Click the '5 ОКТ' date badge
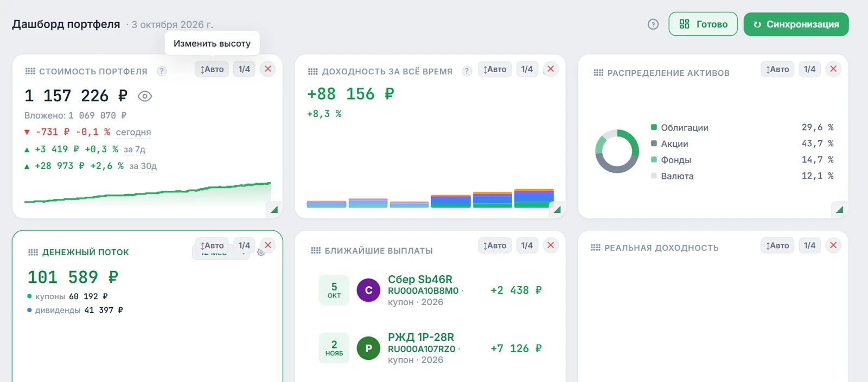This screenshot has width=868, height=382. click(x=334, y=290)
